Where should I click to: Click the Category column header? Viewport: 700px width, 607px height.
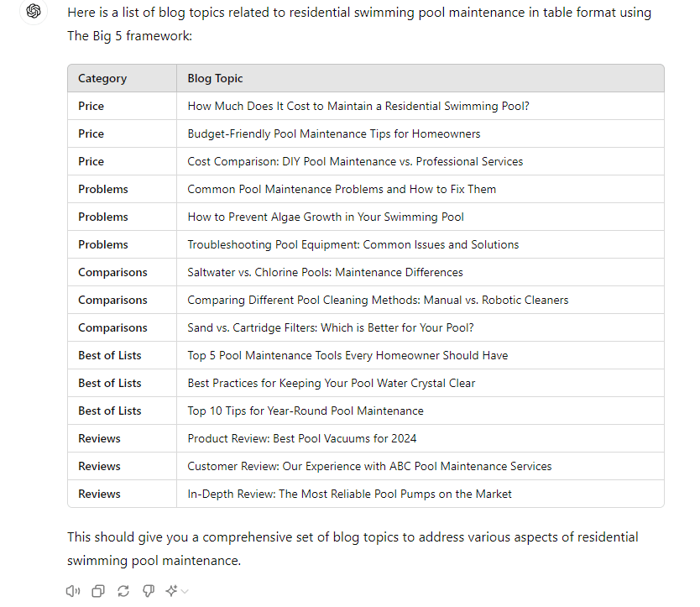102,78
